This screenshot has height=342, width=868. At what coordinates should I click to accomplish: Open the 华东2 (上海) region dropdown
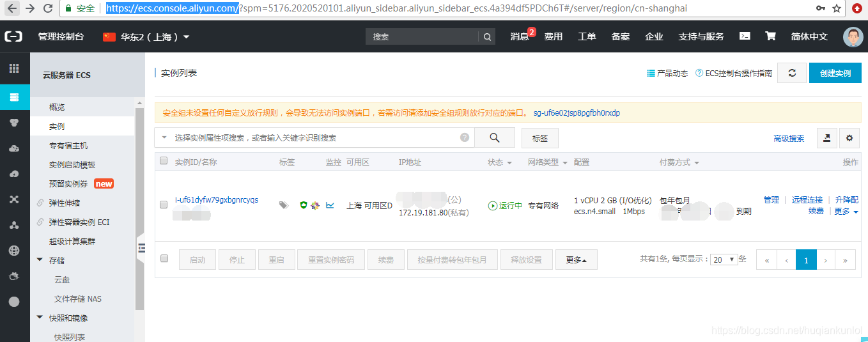click(146, 37)
